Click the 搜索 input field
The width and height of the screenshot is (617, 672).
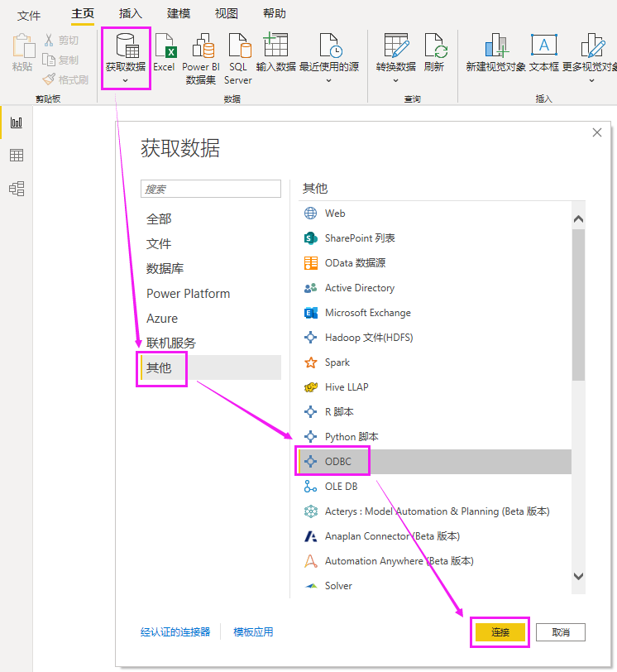211,189
